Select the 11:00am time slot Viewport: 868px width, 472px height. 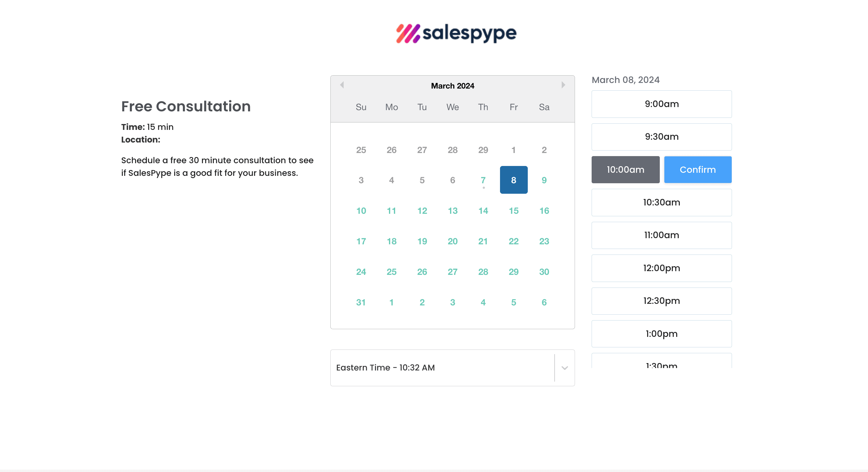[x=661, y=235]
